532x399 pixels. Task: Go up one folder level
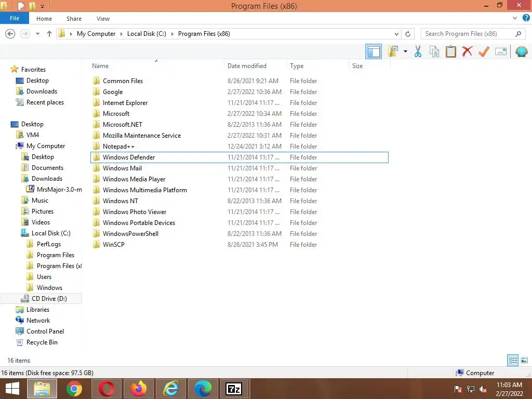[49, 34]
